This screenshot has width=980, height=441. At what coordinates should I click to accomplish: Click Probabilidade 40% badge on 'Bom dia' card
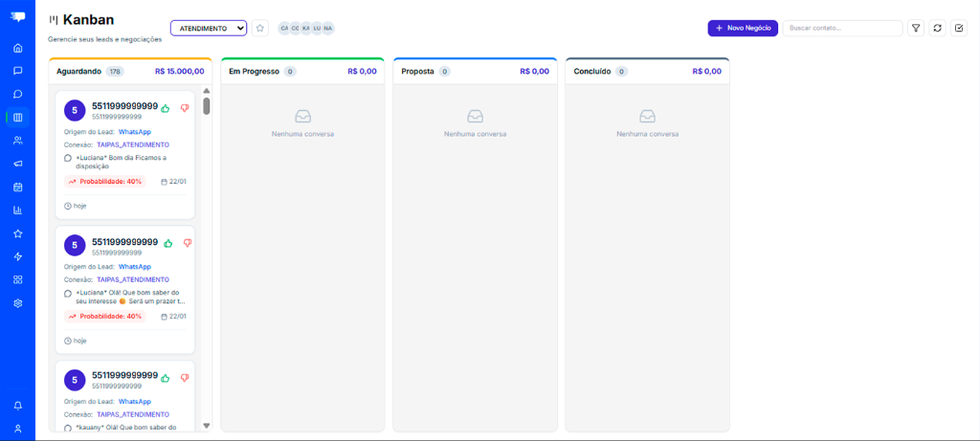pyautogui.click(x=105, y=182)
